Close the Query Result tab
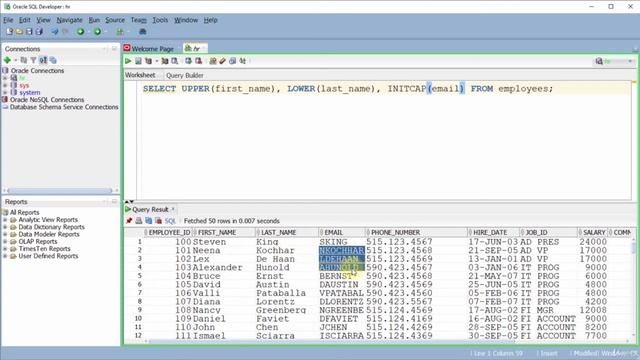Screen dimensions: 640x360 173,209
